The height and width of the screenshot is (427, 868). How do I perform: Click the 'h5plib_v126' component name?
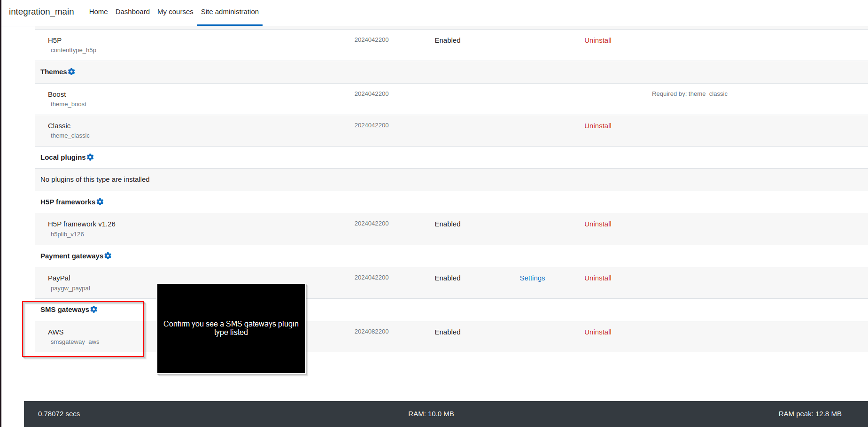click(67, 234)
